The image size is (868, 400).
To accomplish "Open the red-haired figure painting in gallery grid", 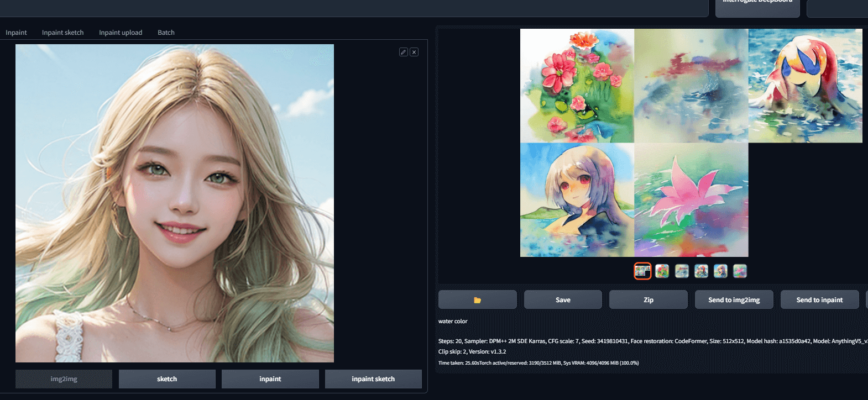I will [806, 86].
